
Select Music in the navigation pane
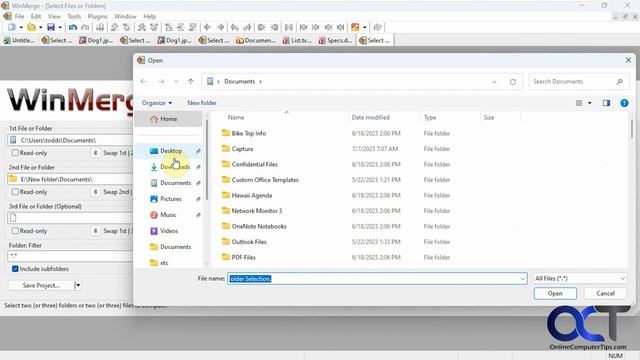click(x=168, y=215)
